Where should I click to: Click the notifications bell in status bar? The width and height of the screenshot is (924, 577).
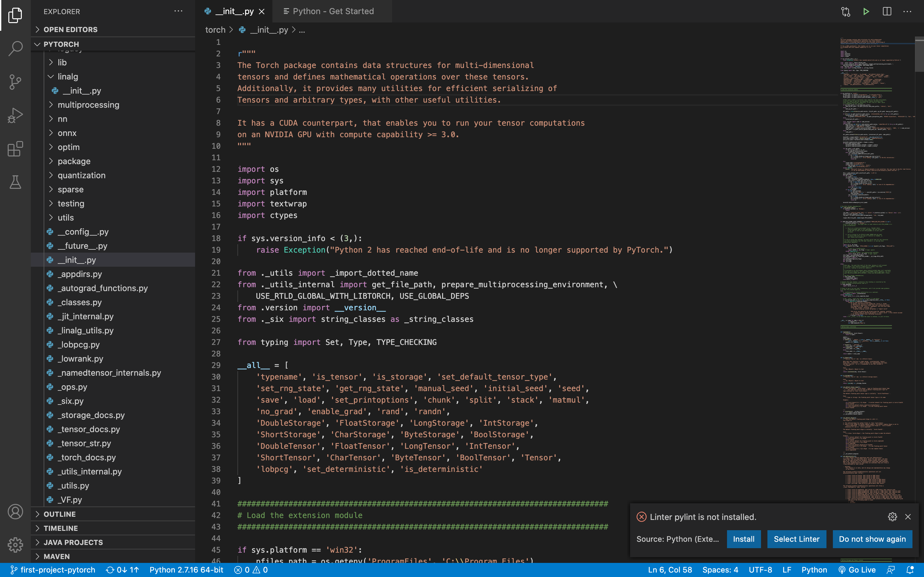click(910, 570)
